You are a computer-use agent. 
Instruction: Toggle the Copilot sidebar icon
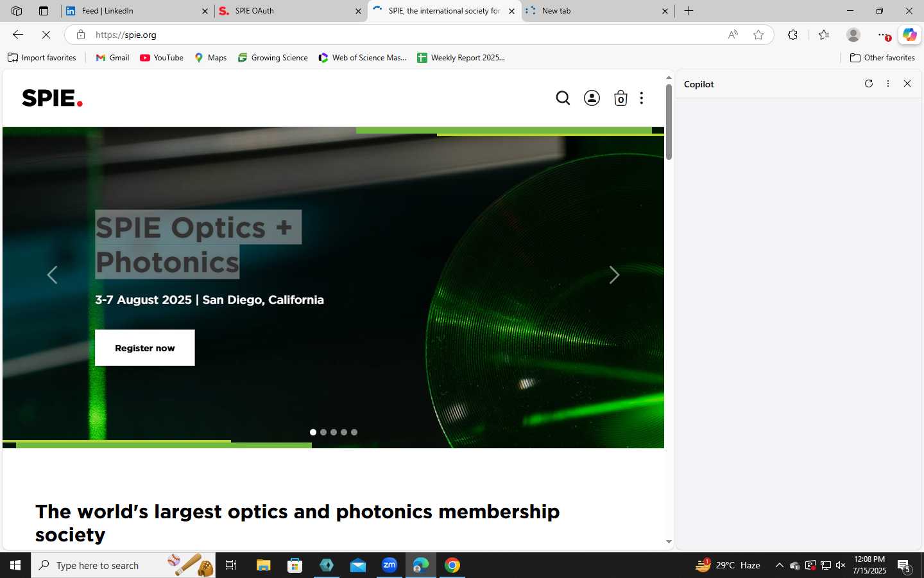909,35
